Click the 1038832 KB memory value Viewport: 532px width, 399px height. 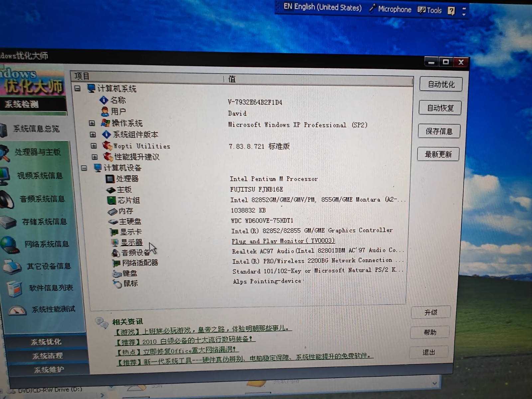click(x=248, y=210)
